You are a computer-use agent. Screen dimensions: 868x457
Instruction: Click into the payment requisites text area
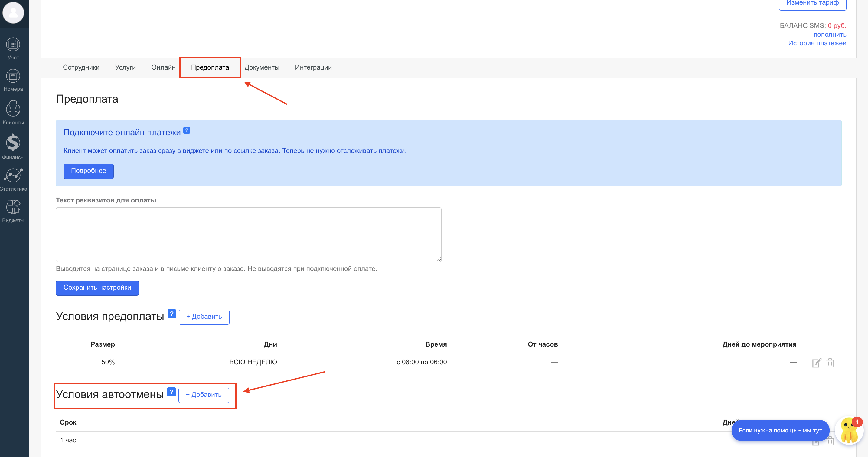[248, 235]
